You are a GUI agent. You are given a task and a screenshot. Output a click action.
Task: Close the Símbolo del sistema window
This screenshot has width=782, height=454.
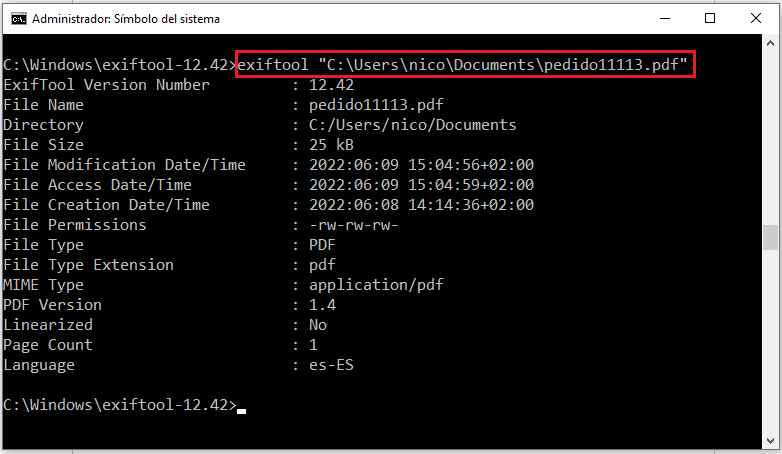point(756,18)
